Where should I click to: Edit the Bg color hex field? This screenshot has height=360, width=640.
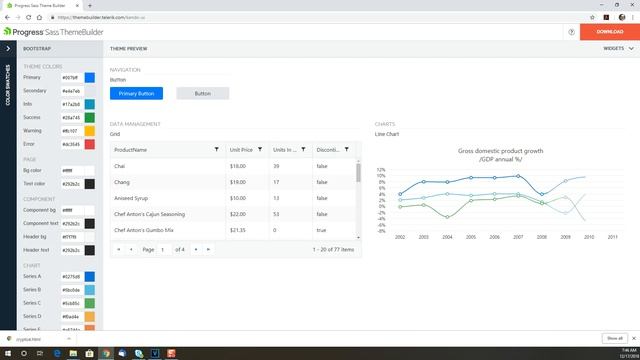pyautogui.click(x=72, y=171)
